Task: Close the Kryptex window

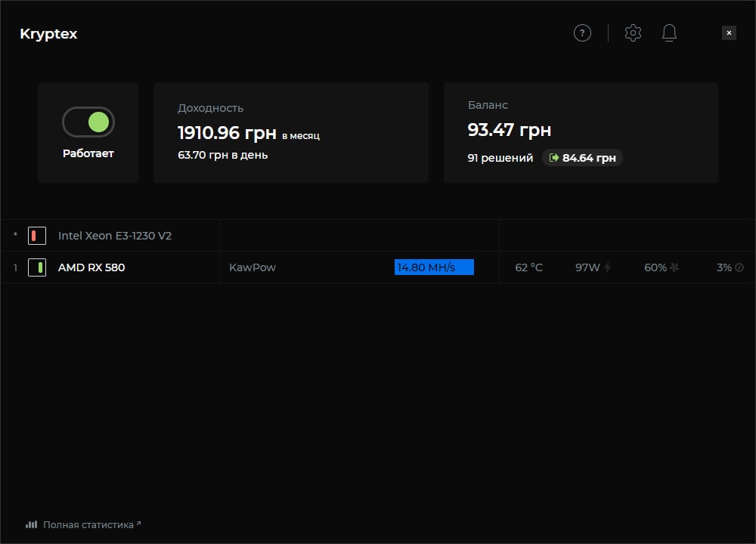Action: pyautogui.click(x=729, y=32)
